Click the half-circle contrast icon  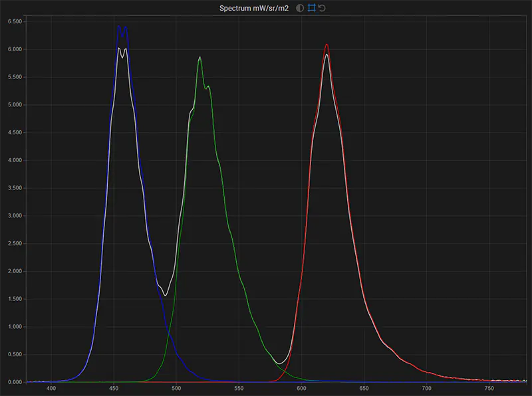point(300,8)
